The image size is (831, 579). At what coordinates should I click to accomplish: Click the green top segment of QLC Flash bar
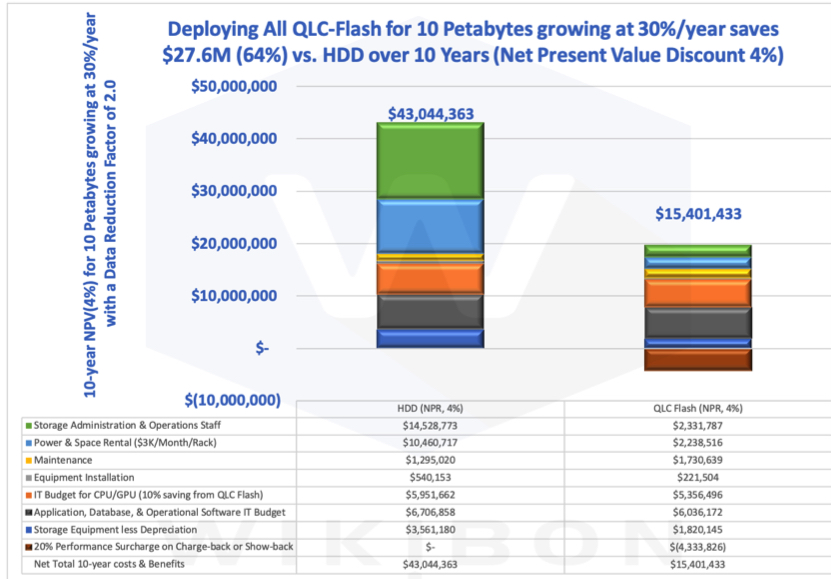[x=698, y=251]
